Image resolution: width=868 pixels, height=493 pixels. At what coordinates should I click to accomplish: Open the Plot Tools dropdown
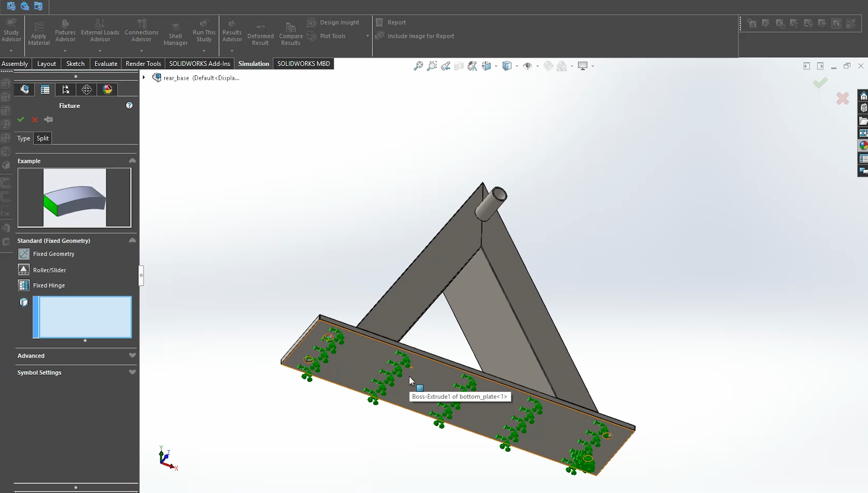click(367, 36)
